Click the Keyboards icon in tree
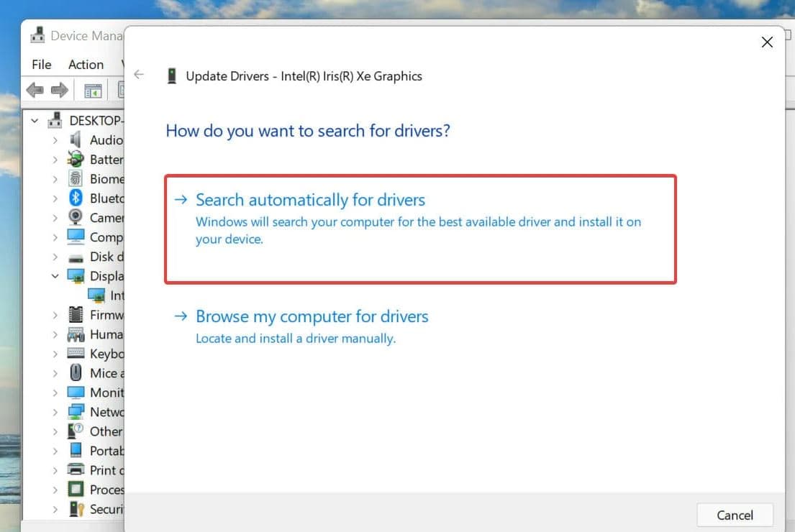The width and height of the screenshot is (795, 532). tap(76, 353)
